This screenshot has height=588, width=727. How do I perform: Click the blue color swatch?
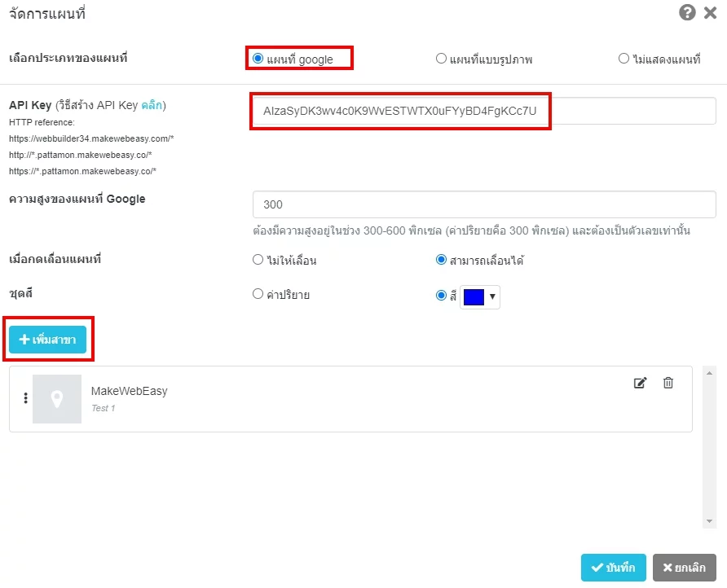(474, 297)
